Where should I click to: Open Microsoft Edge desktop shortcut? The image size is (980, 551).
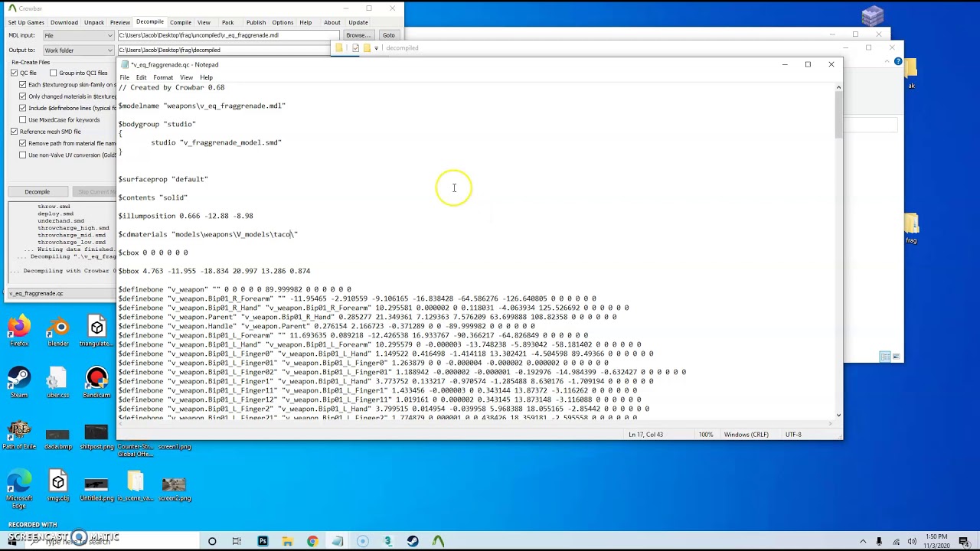(x=19, y=488)
